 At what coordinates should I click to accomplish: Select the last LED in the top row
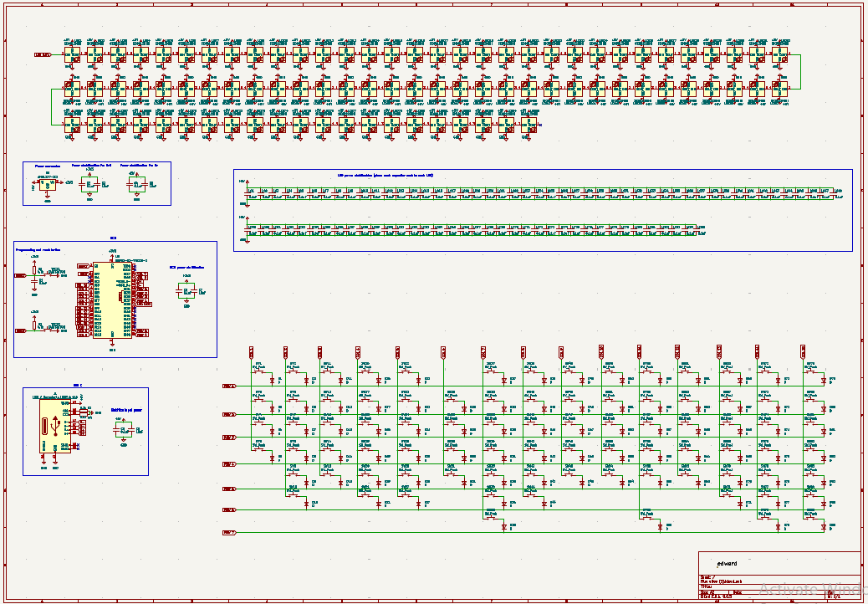[779, 54]
